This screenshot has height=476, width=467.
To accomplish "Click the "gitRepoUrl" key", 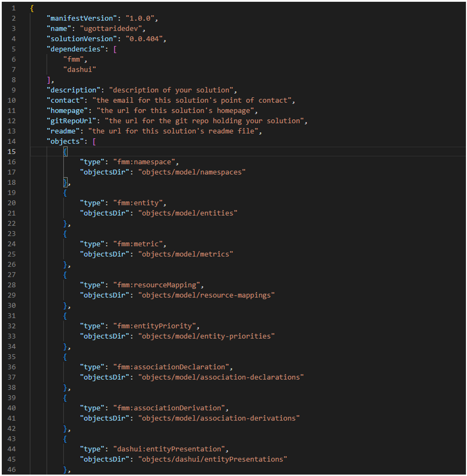I will (x=71, y=121).
